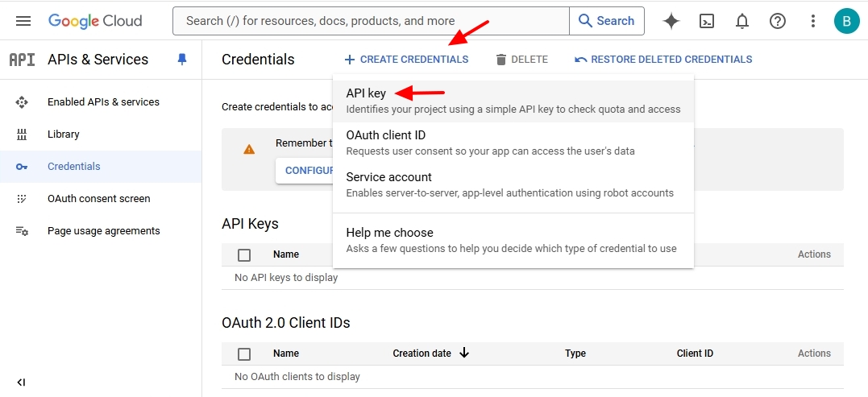Click the Credentials page title
Image resolution: width=868 pixels, height=397 pixels.
click(x=258, y=59)
